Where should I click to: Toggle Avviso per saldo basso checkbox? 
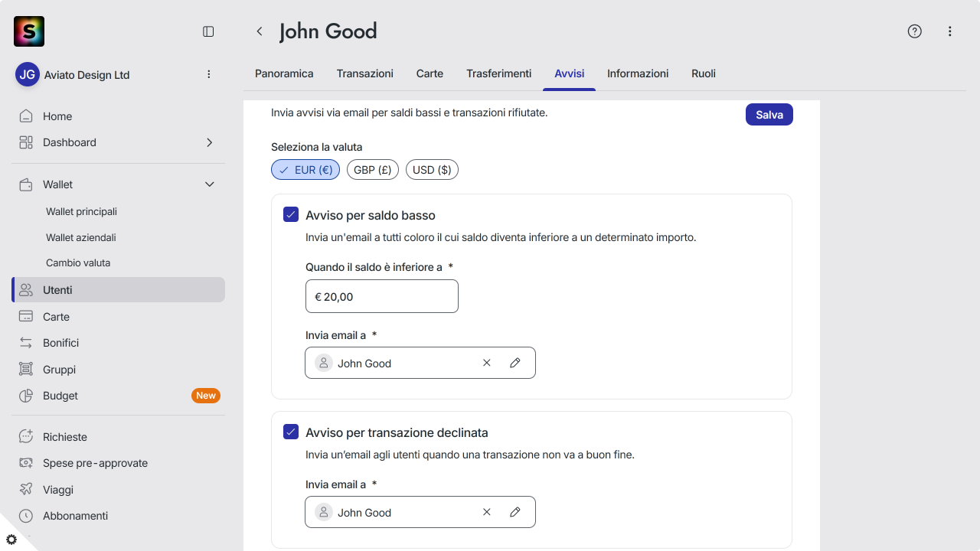click(291, 214)
